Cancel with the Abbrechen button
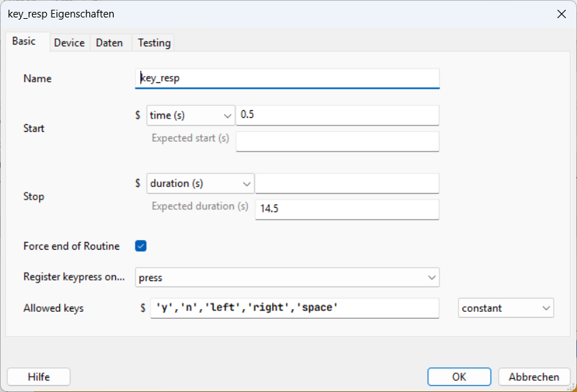577x392 pixels. [x=534, y=377]
